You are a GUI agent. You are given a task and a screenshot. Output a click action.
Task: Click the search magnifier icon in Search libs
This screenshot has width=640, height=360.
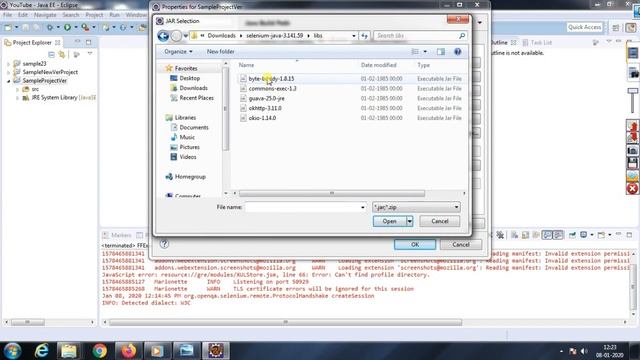(462, 36)
